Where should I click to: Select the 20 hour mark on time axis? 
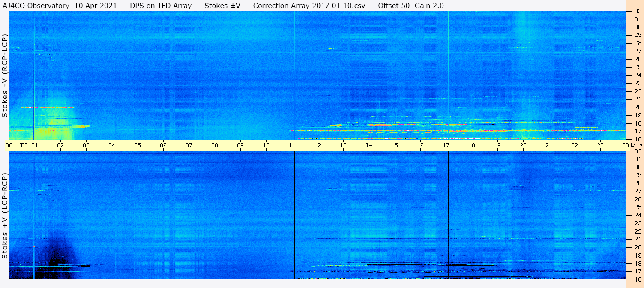523,145
